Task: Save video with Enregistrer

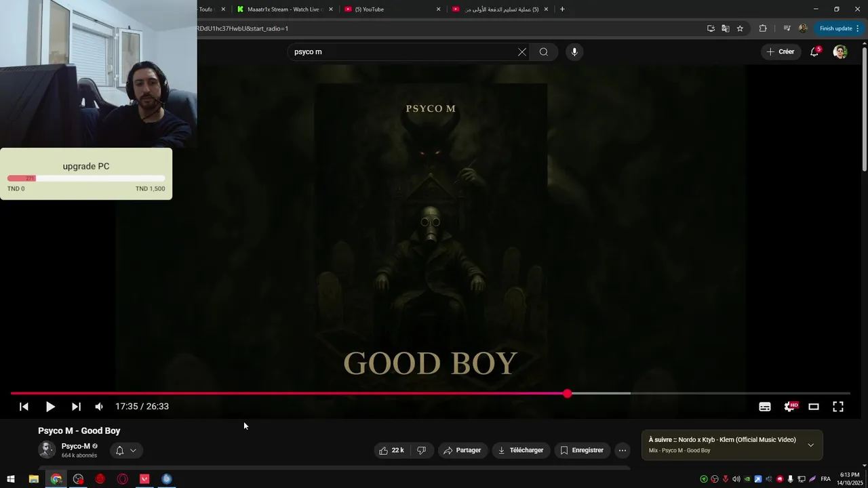Action: (x=582, y=450)
